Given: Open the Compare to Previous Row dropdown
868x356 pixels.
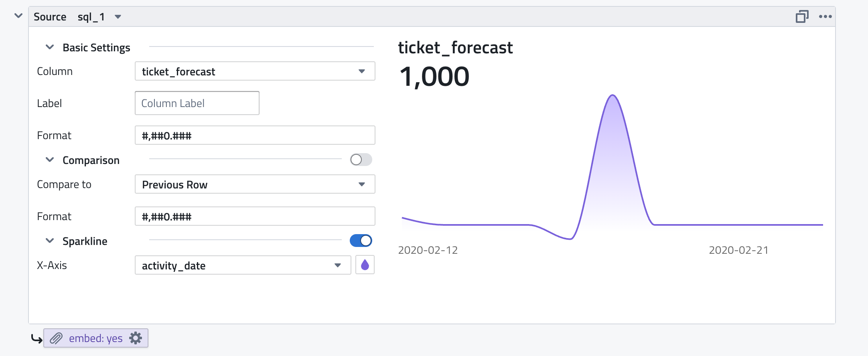Looking at the screenshot, I should (x=255, y=184).
